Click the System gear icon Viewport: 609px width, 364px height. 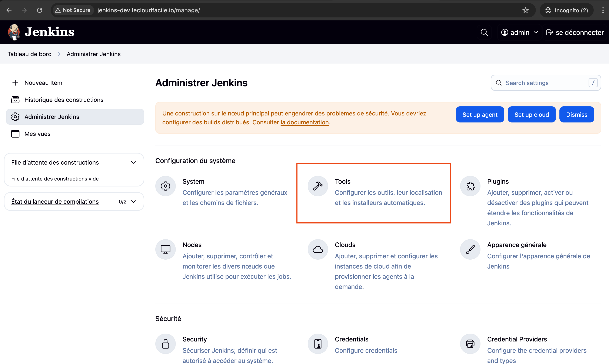click(x=166, y=186)
